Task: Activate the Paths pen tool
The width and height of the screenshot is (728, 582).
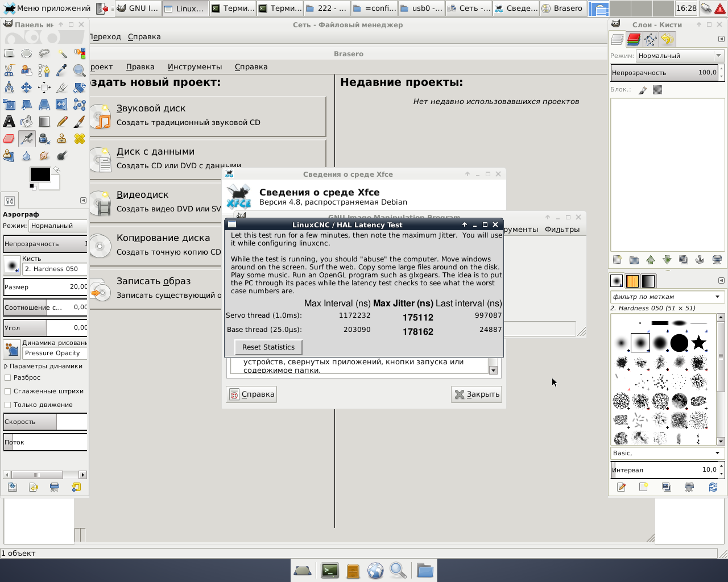Action: click(x=44, y=70)
